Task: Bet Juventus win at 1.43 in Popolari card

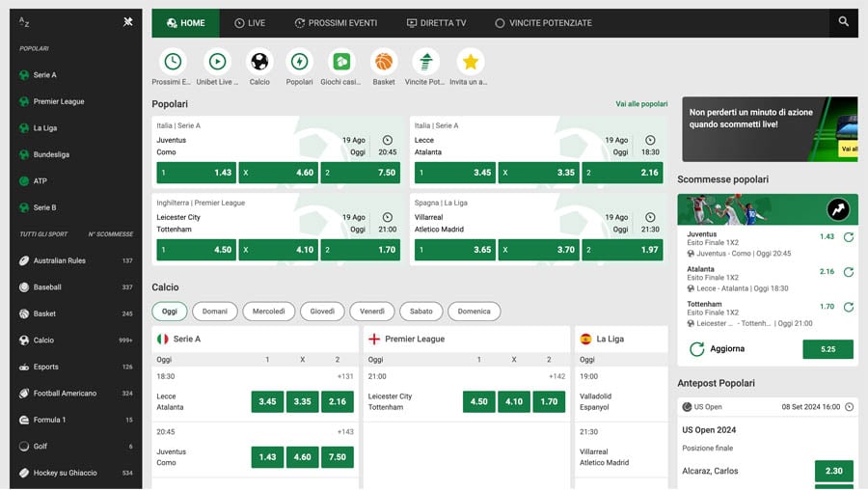Action: pyautogui.click(x=197, y=173)
